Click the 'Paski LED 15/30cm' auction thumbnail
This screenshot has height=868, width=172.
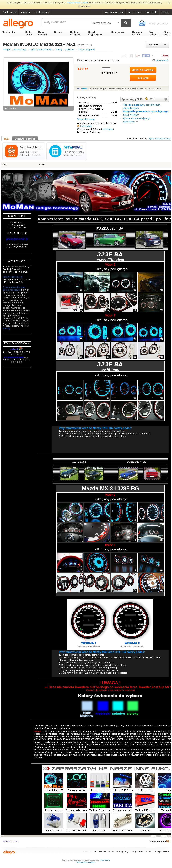(122, 781)
